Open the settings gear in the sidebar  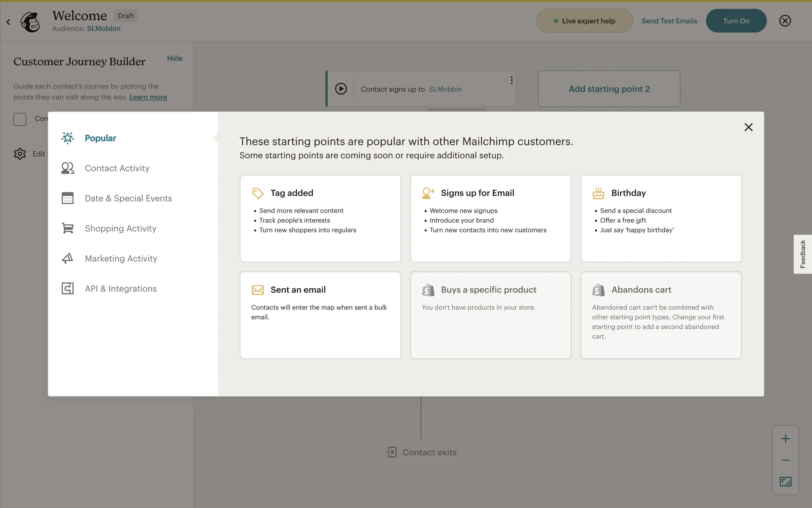[20, 154]
